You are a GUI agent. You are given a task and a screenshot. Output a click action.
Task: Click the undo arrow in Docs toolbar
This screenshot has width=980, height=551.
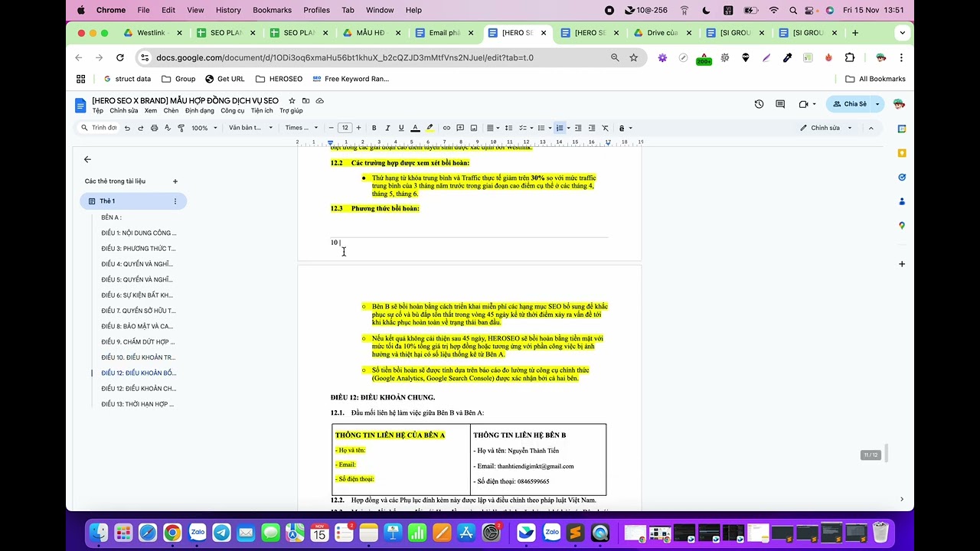click(x=127, y=128)
